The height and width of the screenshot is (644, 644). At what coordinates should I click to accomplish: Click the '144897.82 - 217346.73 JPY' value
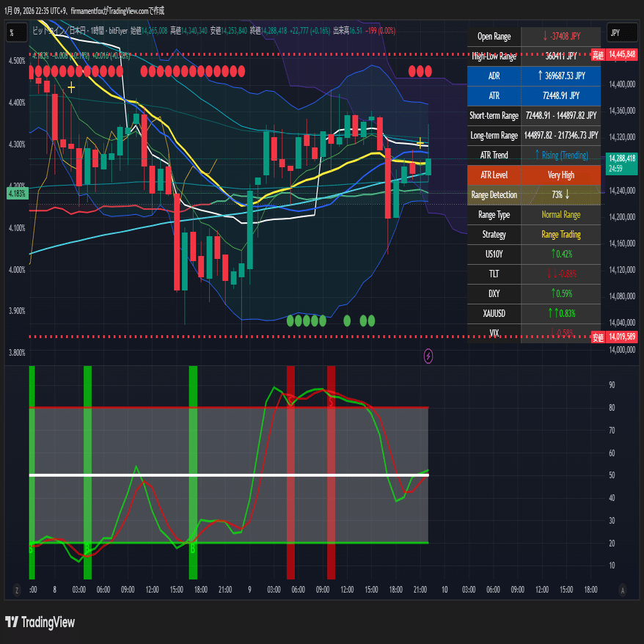(561, 136)
